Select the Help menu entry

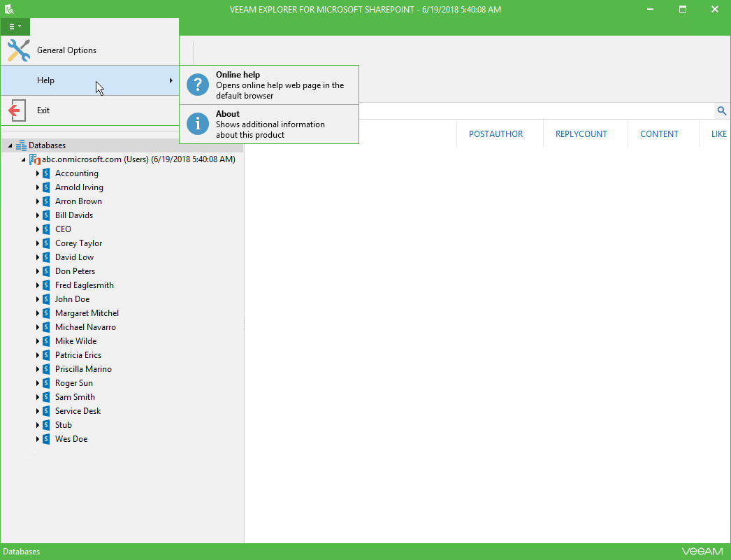point(90,80)
